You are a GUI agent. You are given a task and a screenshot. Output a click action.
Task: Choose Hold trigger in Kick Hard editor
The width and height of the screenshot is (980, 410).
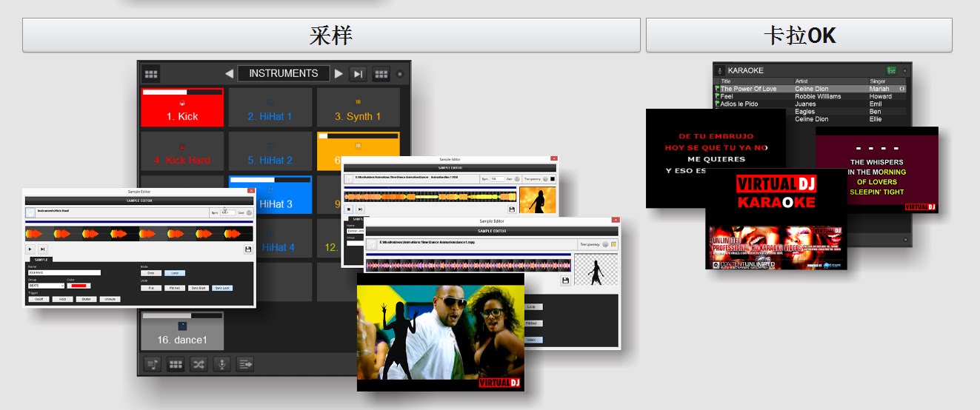[62, 299]
